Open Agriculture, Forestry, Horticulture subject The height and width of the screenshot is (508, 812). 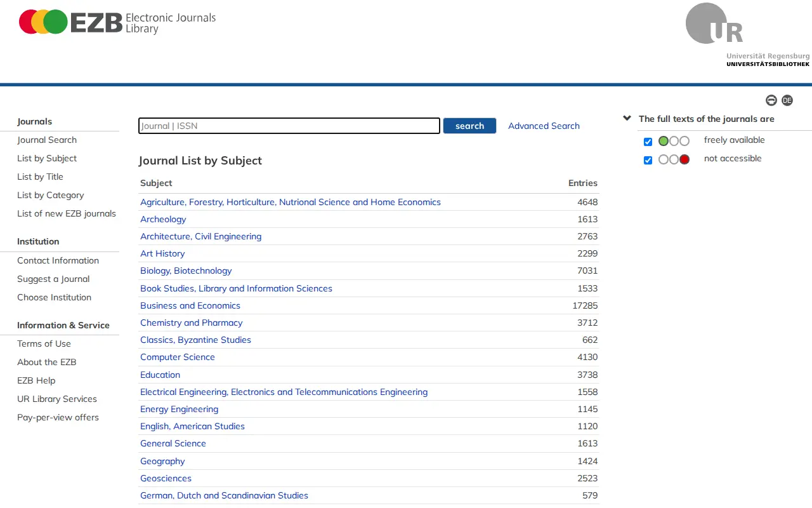pyautogui.click(x=291, y=202)
